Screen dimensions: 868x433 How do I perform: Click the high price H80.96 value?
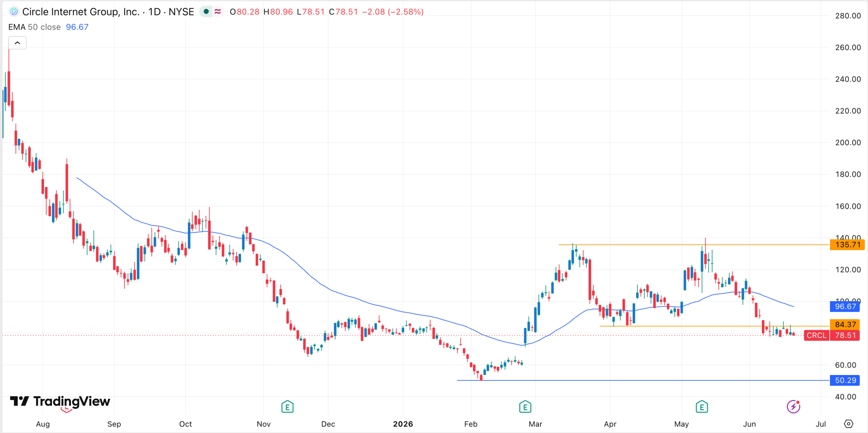(x=278, y=12)
